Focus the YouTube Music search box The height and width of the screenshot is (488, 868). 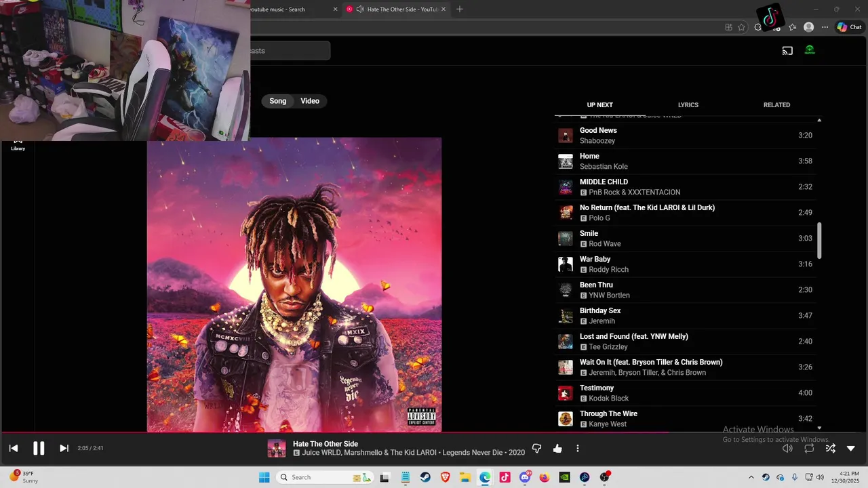290,51
